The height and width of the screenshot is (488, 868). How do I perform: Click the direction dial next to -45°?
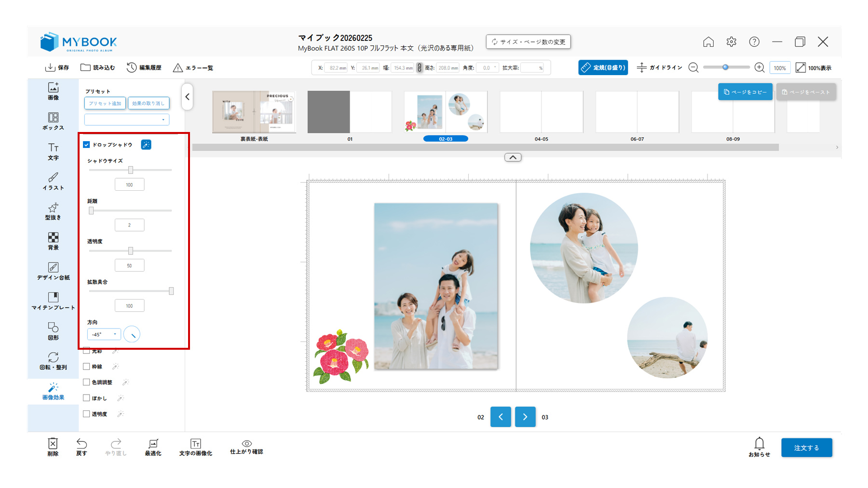pyautogui.click(x=132, y=334)
